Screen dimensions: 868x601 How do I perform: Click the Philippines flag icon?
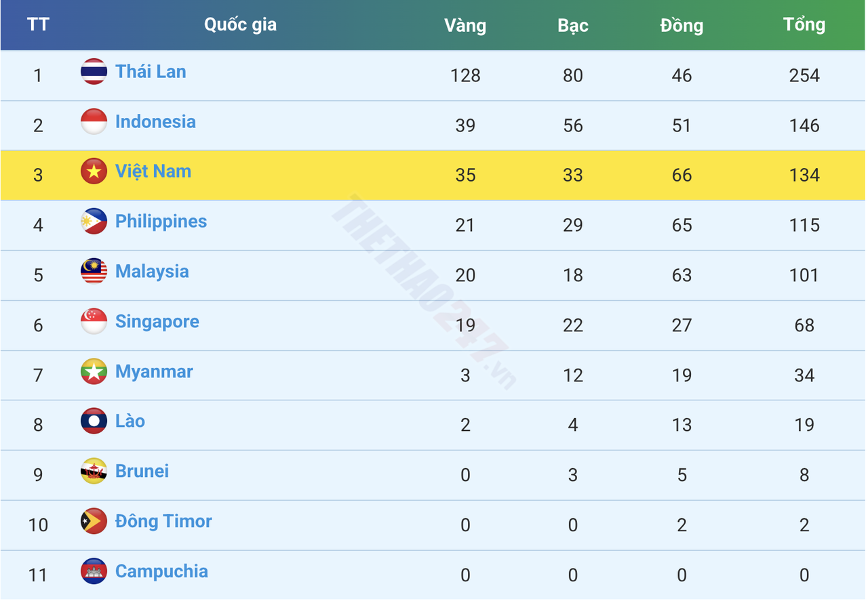(94, 222)
